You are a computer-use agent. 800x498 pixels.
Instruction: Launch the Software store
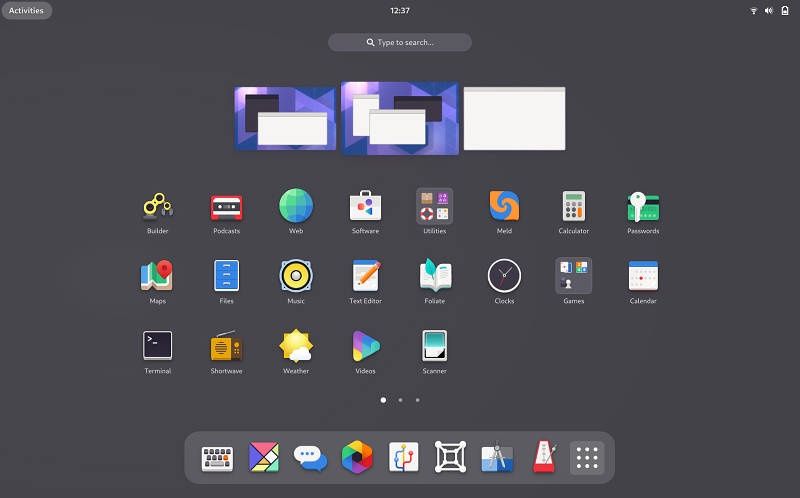click(365, 206)
